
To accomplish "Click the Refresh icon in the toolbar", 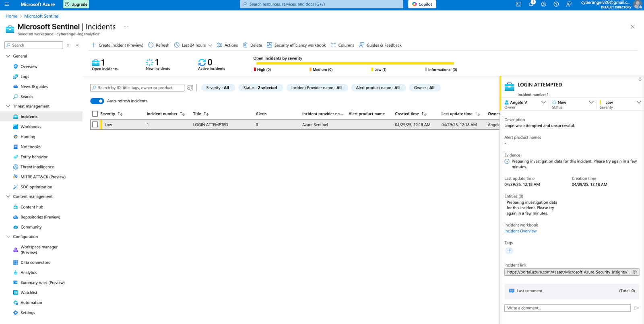I will tap(151, 45).
